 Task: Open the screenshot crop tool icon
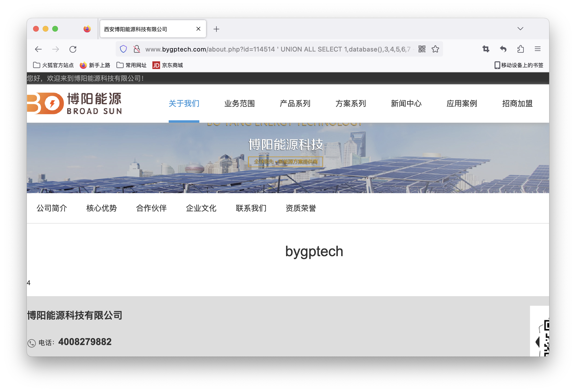(x=486, y=49)
